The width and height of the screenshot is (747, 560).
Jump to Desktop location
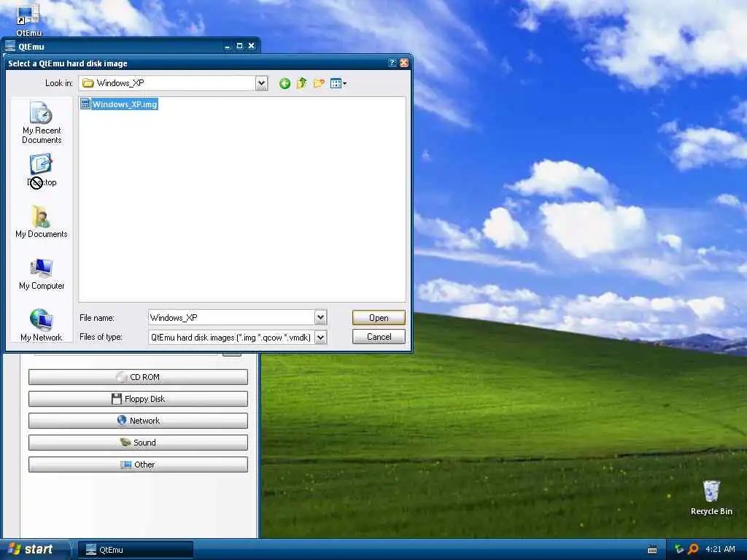42,171
